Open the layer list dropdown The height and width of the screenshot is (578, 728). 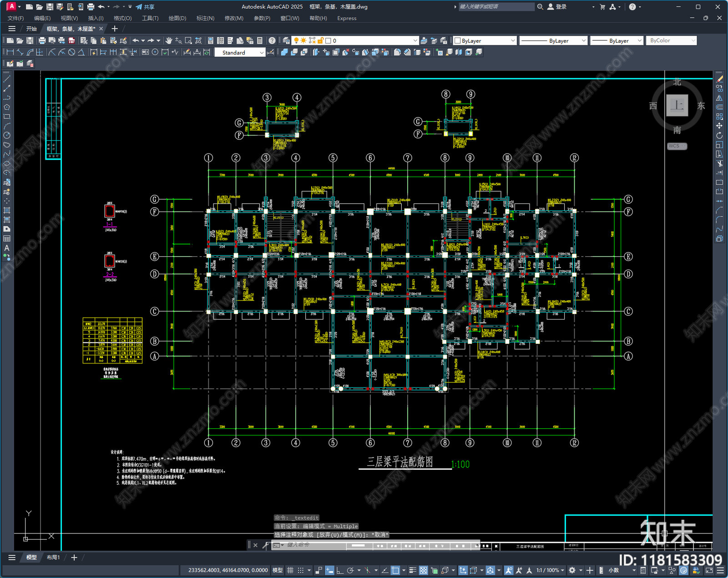click(x=415, y=41)
